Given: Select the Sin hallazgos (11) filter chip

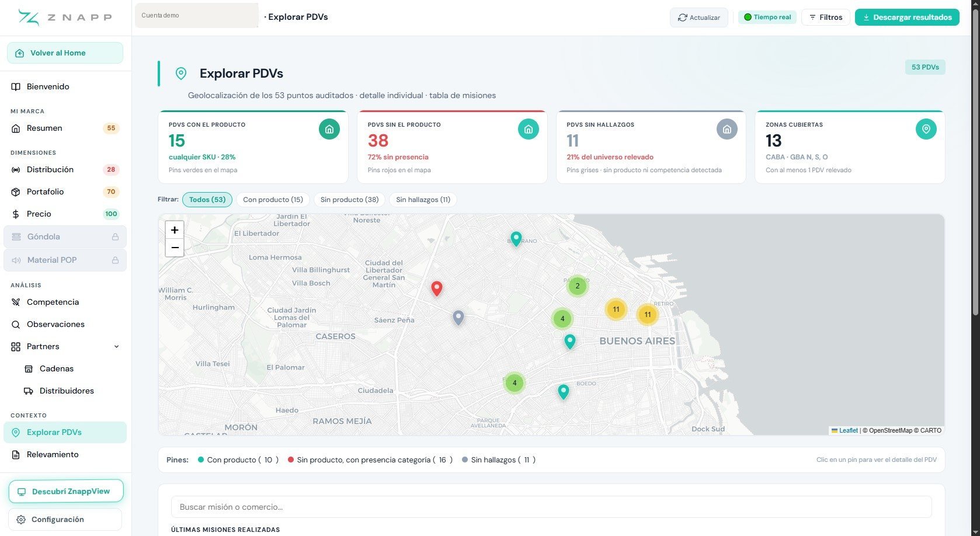Looking at the screenshot, I should 423,200.
